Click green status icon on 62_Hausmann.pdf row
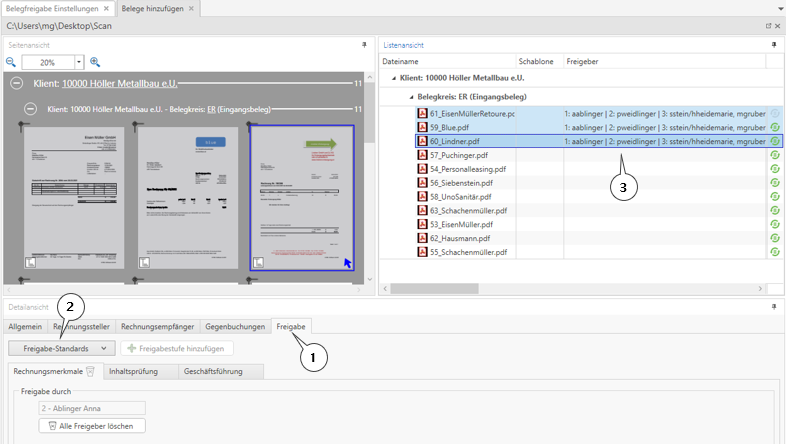This screenshot has height=444, width=786. (x=775, y=238)
